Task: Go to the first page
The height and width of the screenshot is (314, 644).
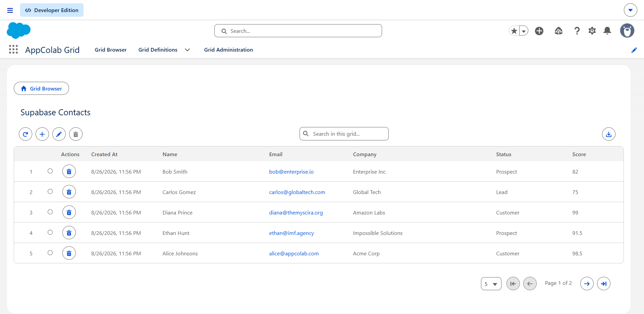Action: (513, 284)
